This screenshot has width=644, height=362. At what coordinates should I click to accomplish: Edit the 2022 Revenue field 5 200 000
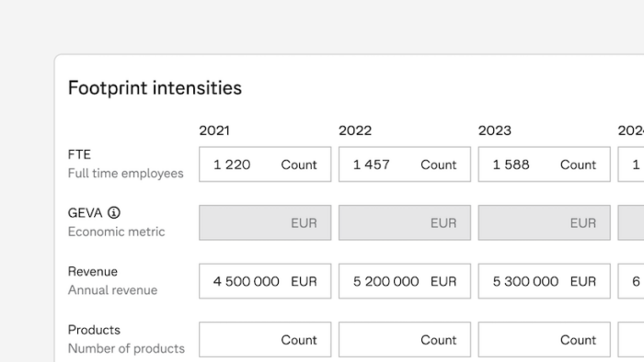(x=405, y=281)
